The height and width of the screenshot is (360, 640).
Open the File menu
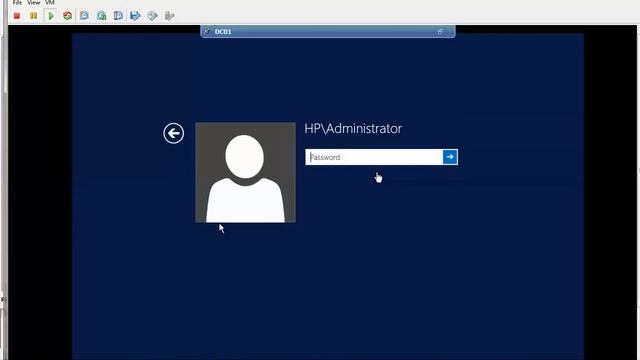click(x=17, y=2)
